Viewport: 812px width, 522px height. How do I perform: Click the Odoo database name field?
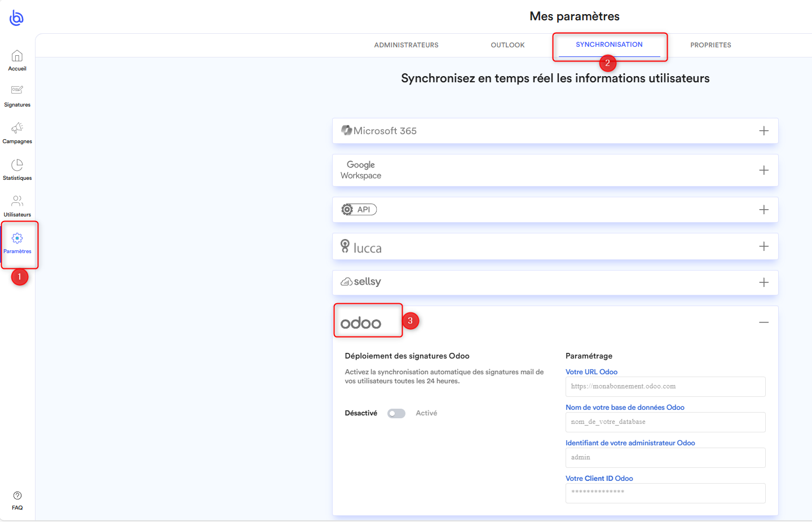(x=665, y=422)
